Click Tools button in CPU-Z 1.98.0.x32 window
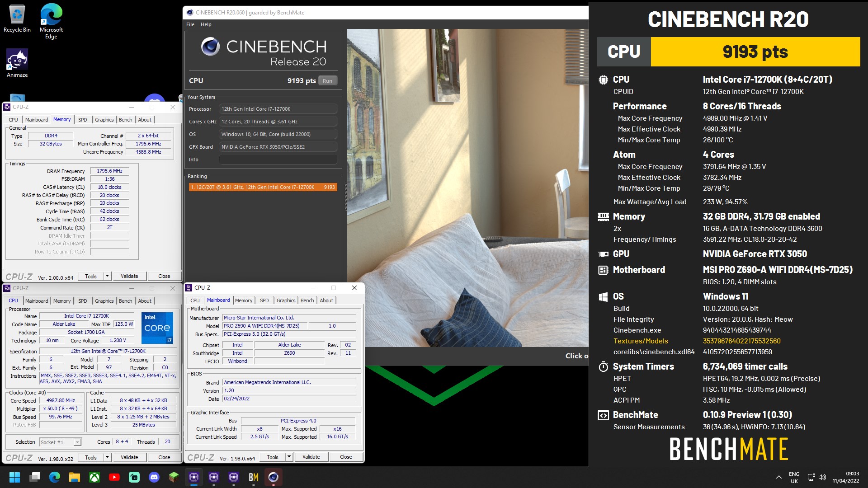The image size is (868, 488). pyautogui.click(x=91, y=457)
